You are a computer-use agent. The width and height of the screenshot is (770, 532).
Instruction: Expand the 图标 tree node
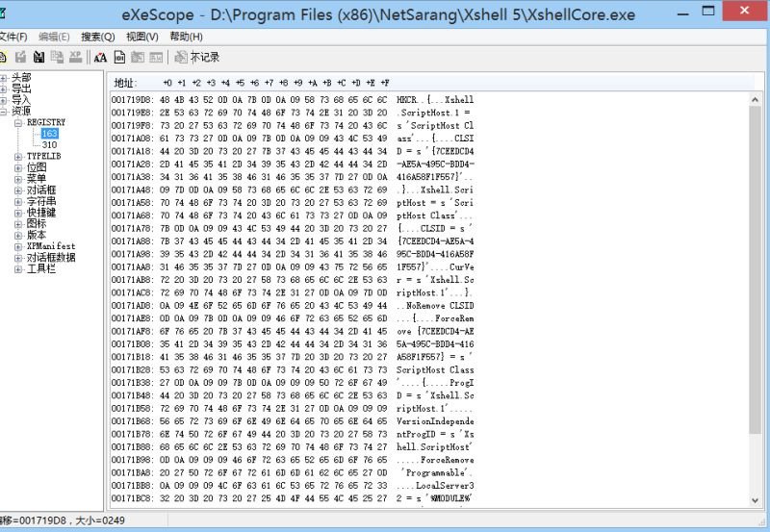pyautogui.click(x=18, y=224)
